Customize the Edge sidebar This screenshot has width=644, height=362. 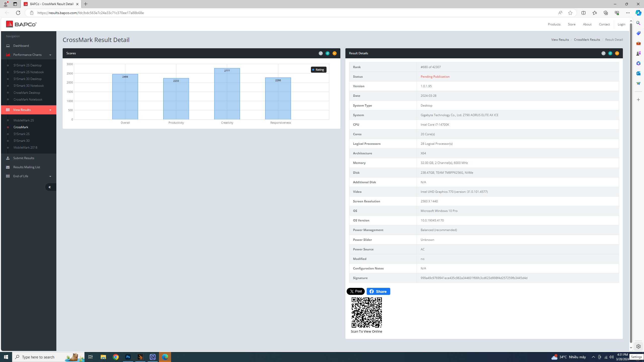coord(638,100)
